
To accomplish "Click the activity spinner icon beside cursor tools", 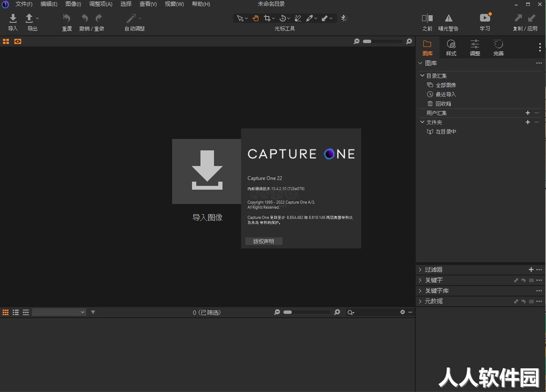I will pos(344,18).
